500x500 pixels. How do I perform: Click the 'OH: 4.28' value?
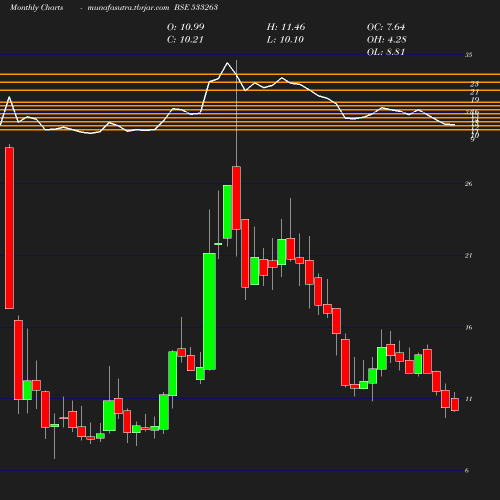(386, 40)
